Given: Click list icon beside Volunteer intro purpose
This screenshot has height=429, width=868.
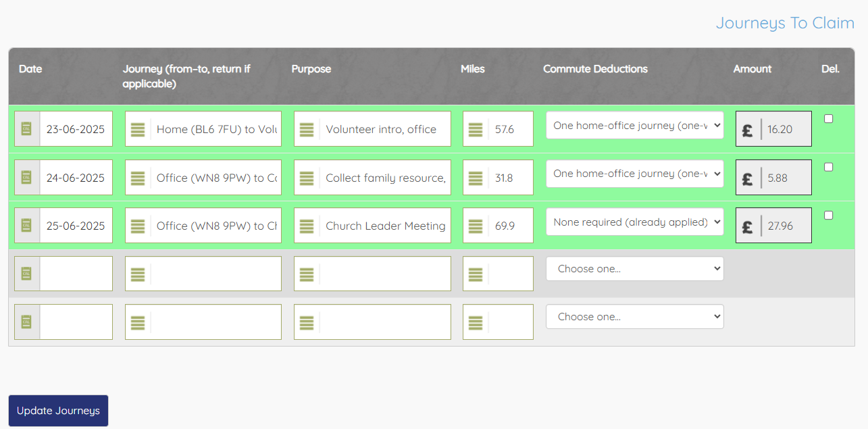Looking at the screenshot, I should [x=307, y=129].
